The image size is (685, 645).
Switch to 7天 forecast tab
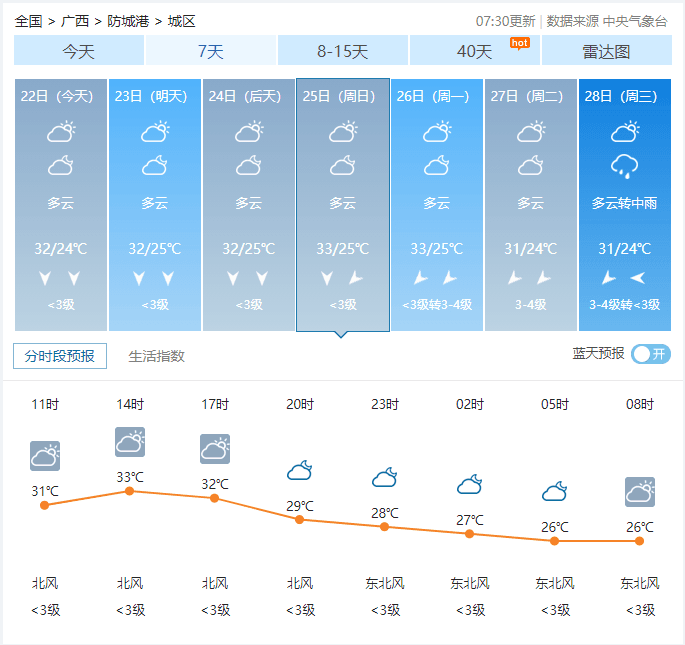click(211, 51)
